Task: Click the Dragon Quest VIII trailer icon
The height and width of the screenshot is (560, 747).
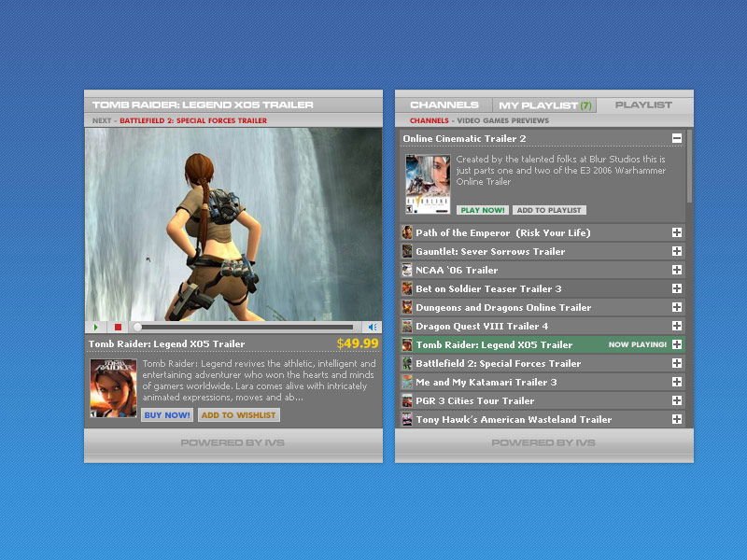Action: 407,326
